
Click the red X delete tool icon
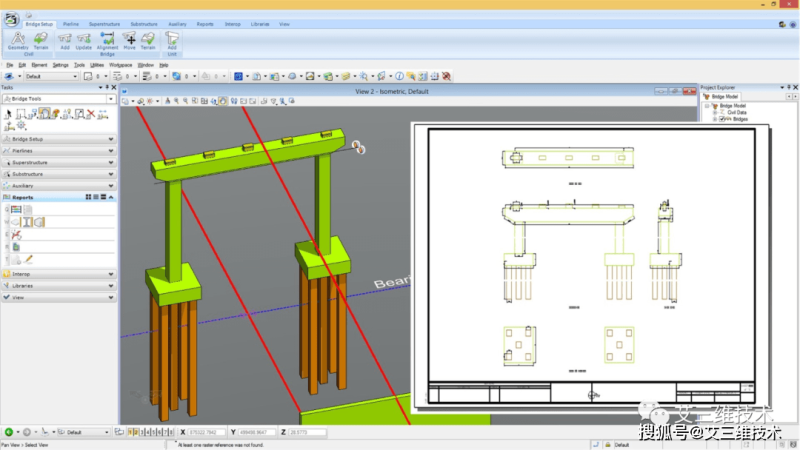(x=90, y=114)
